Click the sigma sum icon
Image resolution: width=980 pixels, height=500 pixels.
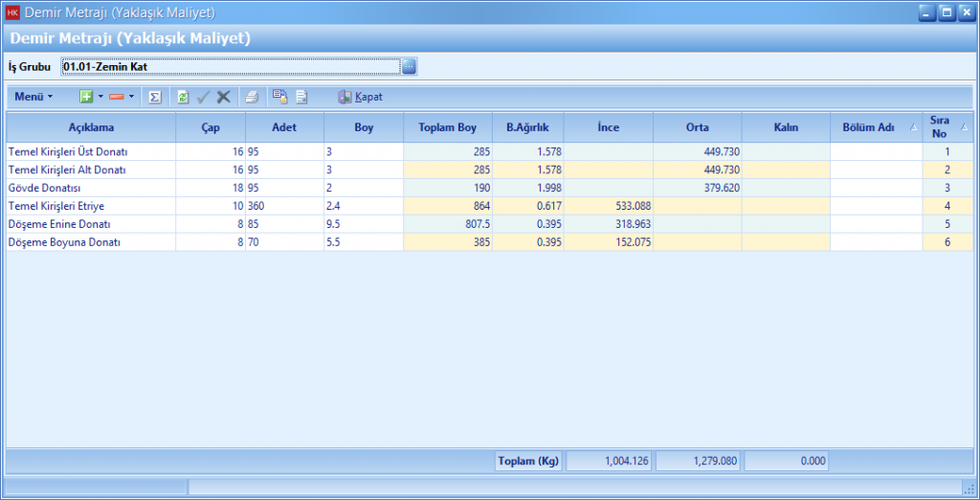[155, 97]
